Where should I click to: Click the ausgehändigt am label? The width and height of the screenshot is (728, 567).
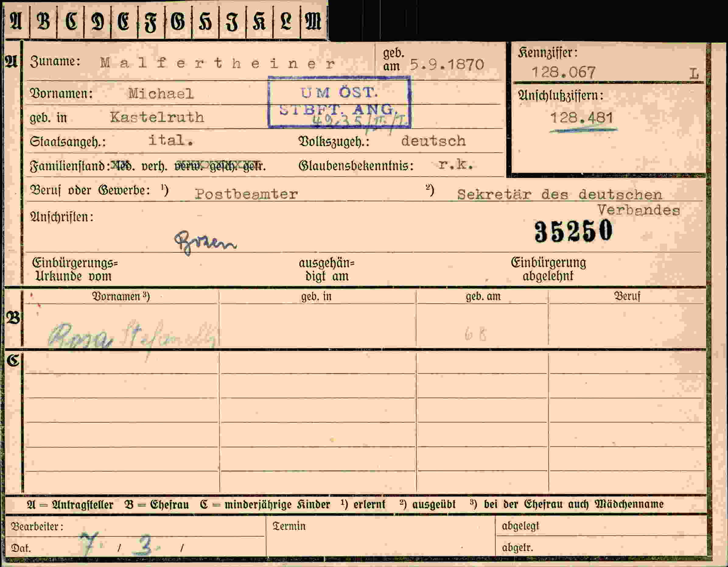tap(327, 270)
